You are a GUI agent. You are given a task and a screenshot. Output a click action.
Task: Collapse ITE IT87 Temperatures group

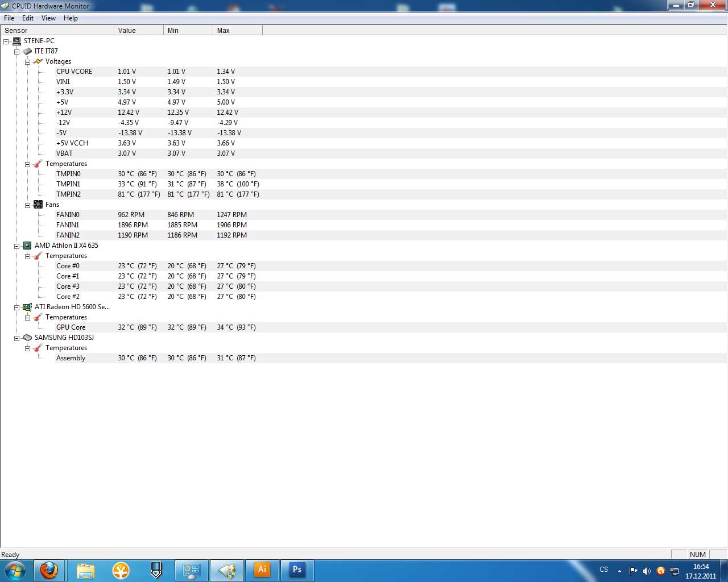click(x=27, y=164)
